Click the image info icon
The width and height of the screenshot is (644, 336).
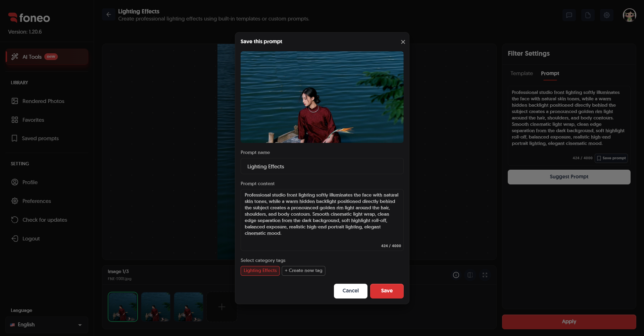pos(456,275)
